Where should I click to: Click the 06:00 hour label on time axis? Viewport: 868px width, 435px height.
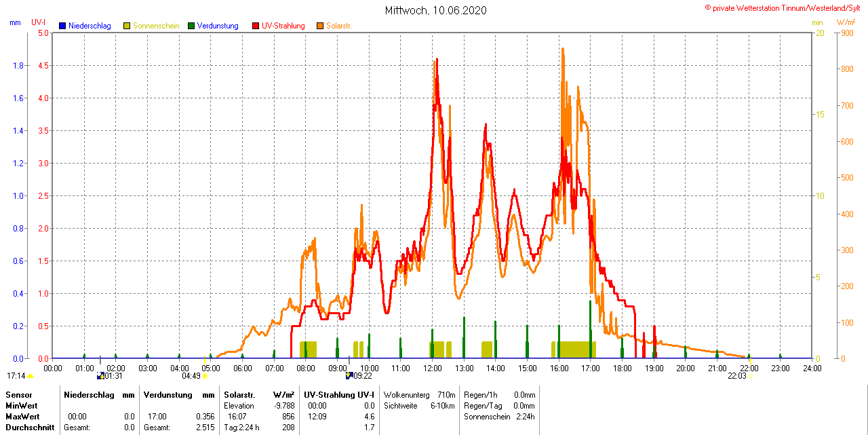tap(243, 368)
